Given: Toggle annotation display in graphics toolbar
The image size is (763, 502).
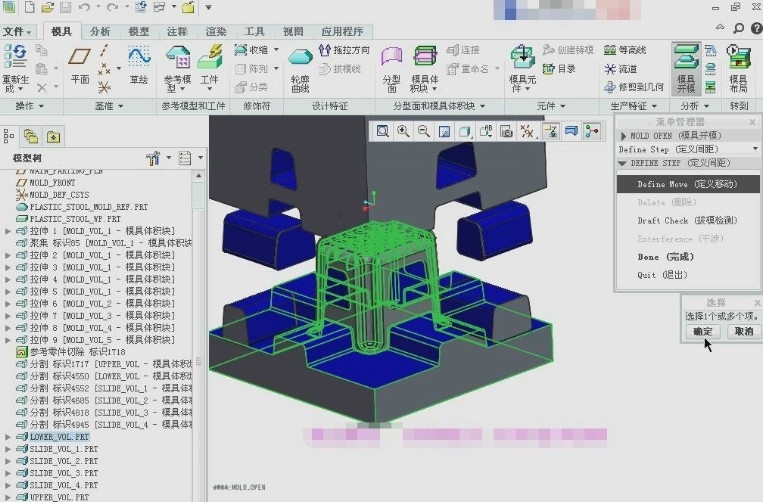Looking at the screenshot, I should pyautogui.click(x=550, y=131).
